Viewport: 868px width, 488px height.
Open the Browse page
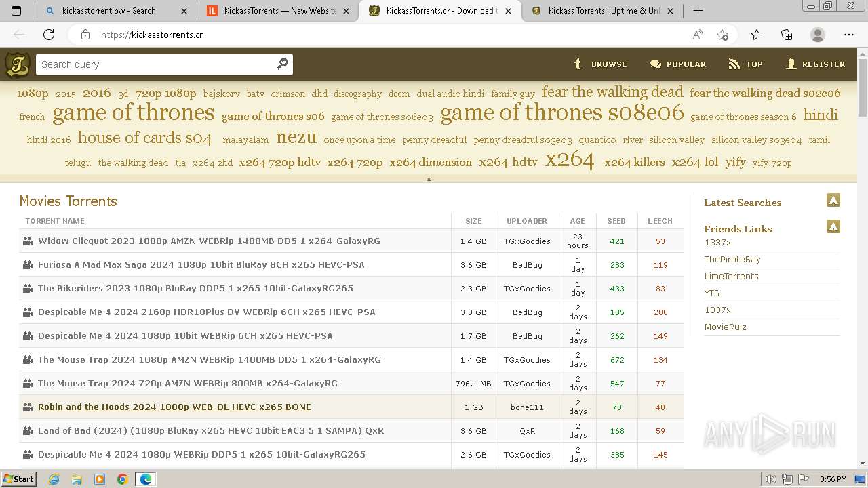click(600, 64)
